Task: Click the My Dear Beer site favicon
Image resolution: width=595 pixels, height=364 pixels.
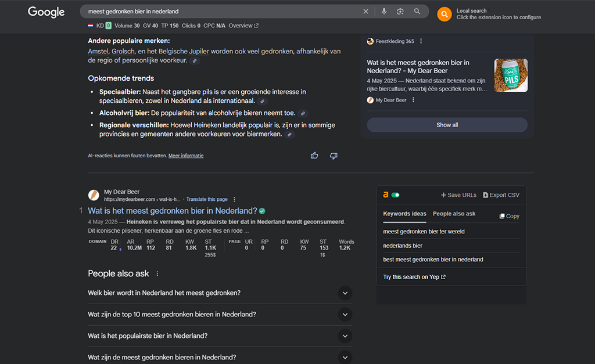Action: pos(94,195)
